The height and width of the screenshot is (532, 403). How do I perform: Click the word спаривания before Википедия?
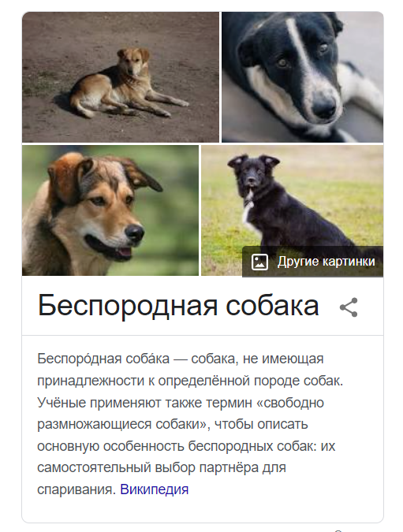click(x=76, y=489)
